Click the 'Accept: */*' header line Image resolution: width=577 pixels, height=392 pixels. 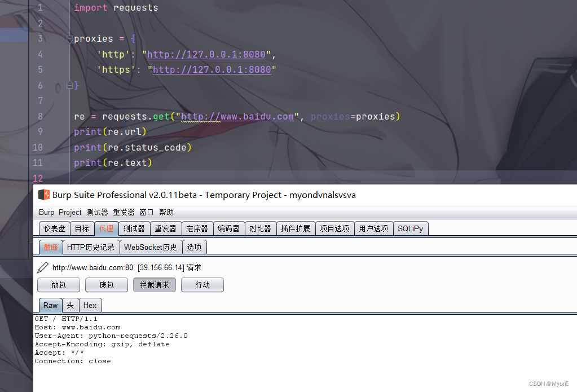59,353
